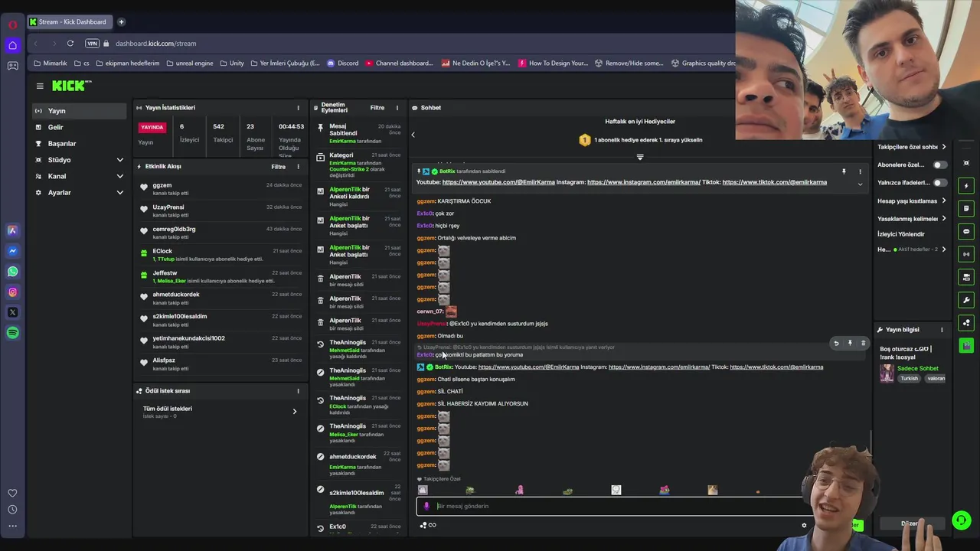Open the Yayın sidebar section
The height and width of the screenshot is (551, 980).
coord(79,111)
